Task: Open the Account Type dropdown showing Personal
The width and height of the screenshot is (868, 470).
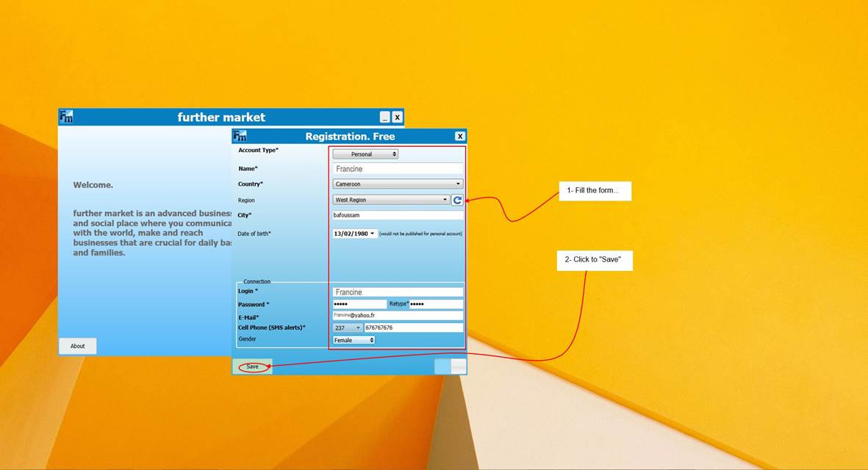Action: click(x=365, y=154)
